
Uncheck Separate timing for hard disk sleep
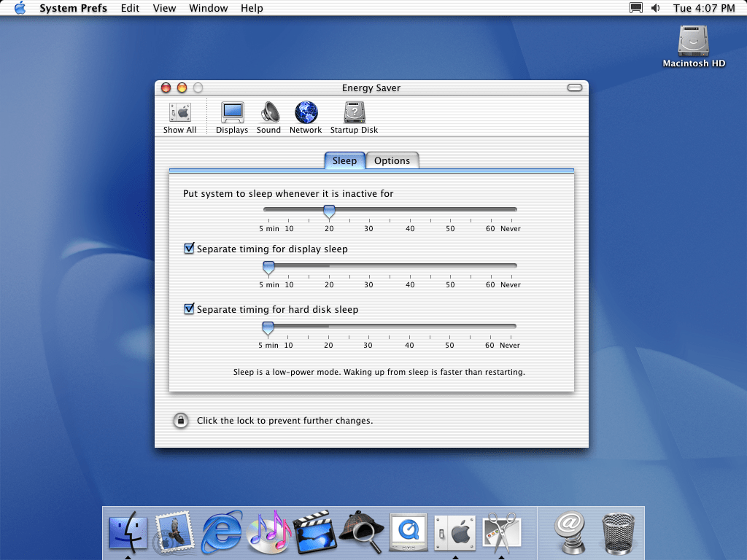tap(189, 309)
